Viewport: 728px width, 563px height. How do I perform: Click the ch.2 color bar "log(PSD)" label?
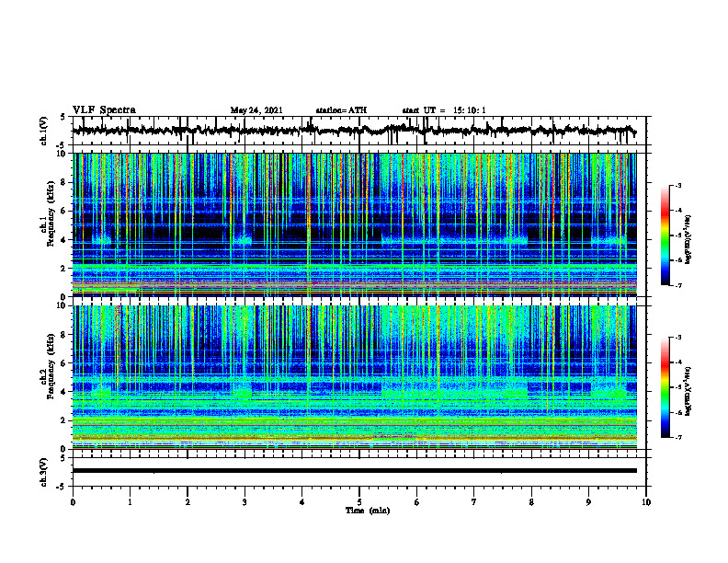688,391
